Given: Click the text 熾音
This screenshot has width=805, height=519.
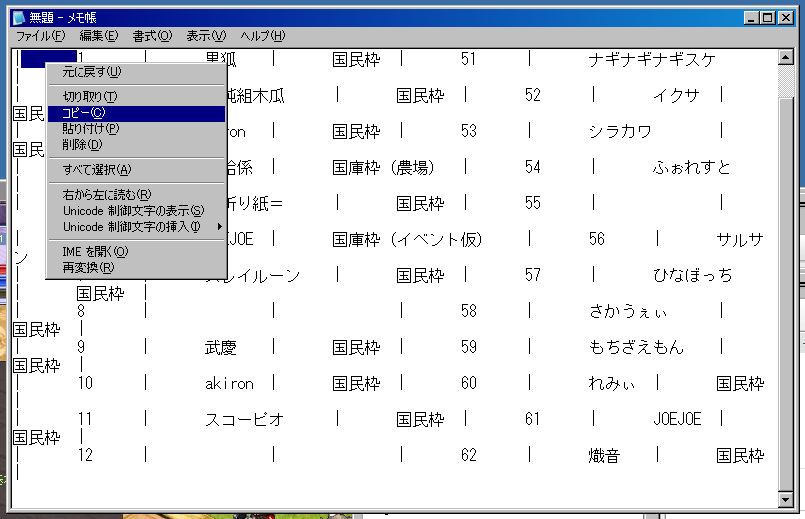Looking at the screenshot, I should pyautogui.click(x=604, y=455).
